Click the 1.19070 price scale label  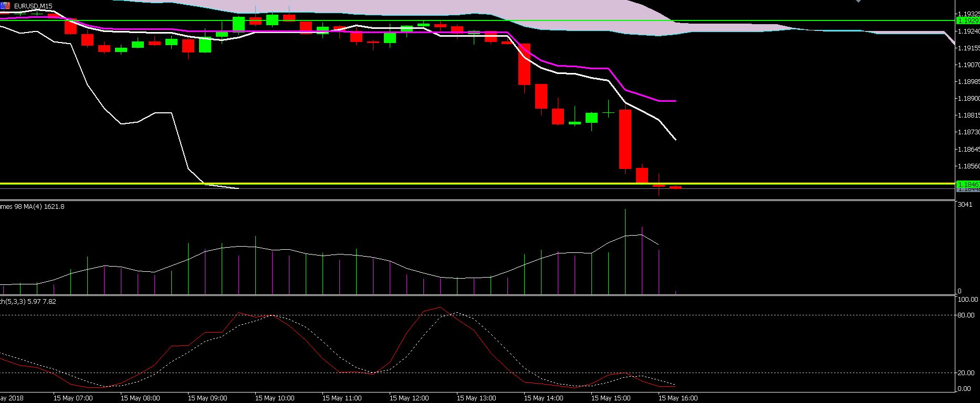point(968,65)
